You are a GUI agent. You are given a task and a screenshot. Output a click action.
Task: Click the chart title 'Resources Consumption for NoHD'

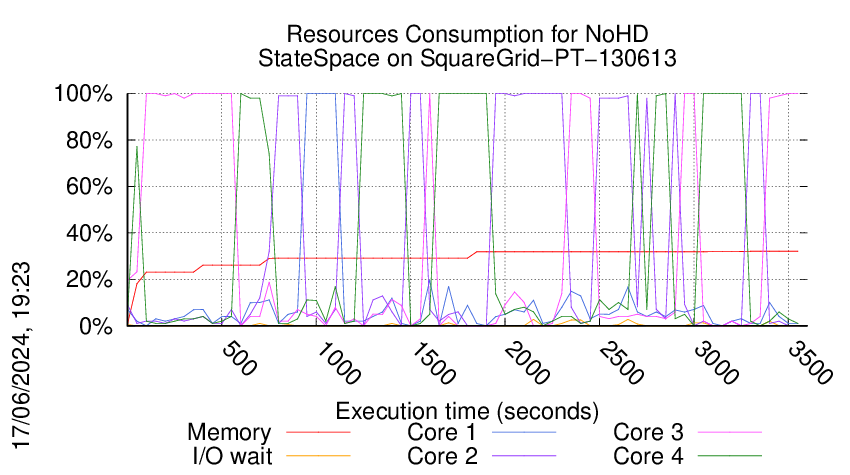[x=467, y=34]
